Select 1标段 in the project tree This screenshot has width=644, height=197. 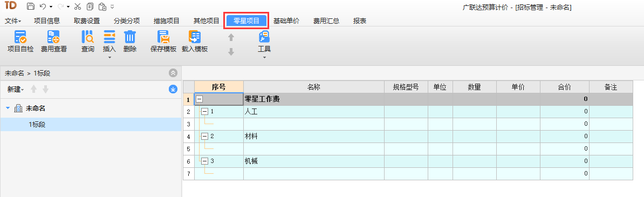click(37, 124)
